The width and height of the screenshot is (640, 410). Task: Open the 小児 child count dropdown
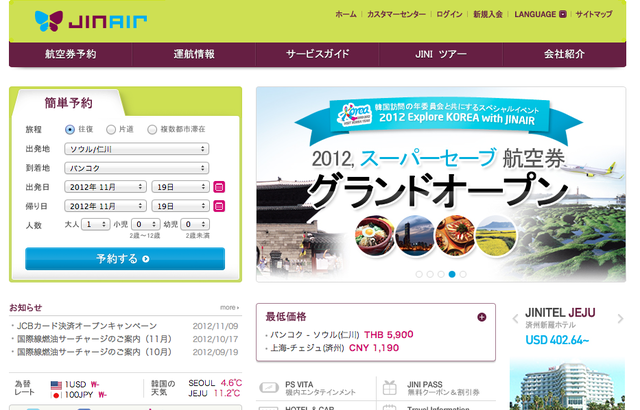click(145, 224)
